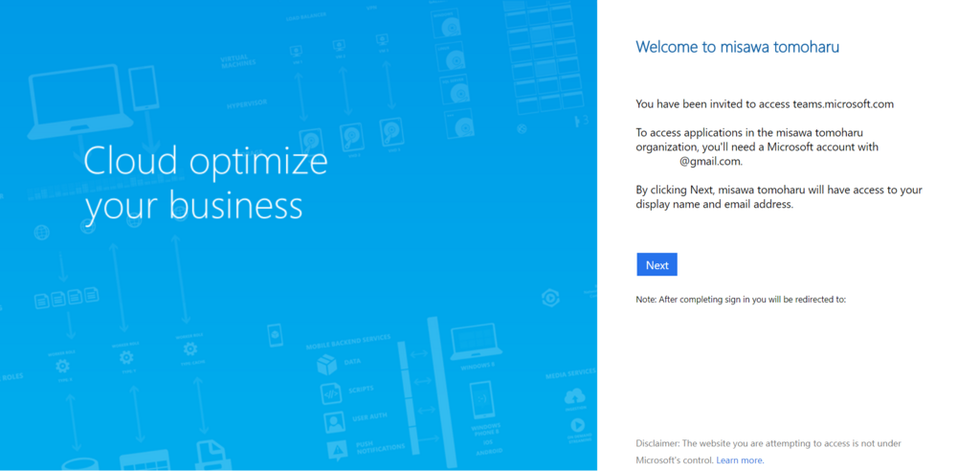
Task: Click 'You have been invited to access teams.microsoft.com' text
Action: pyautogui.click(x=765, y=104)
